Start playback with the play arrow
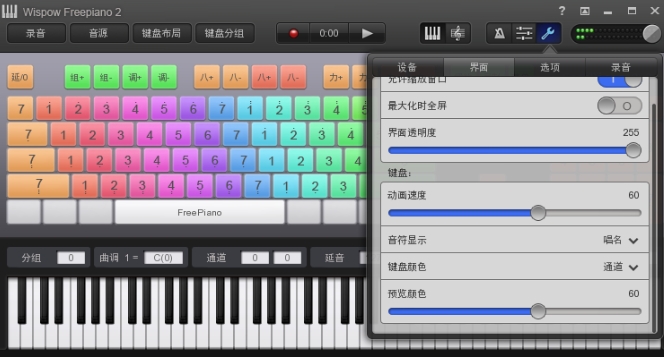Image resolution: width=664 pixels, height=361 pixels. 367,33
